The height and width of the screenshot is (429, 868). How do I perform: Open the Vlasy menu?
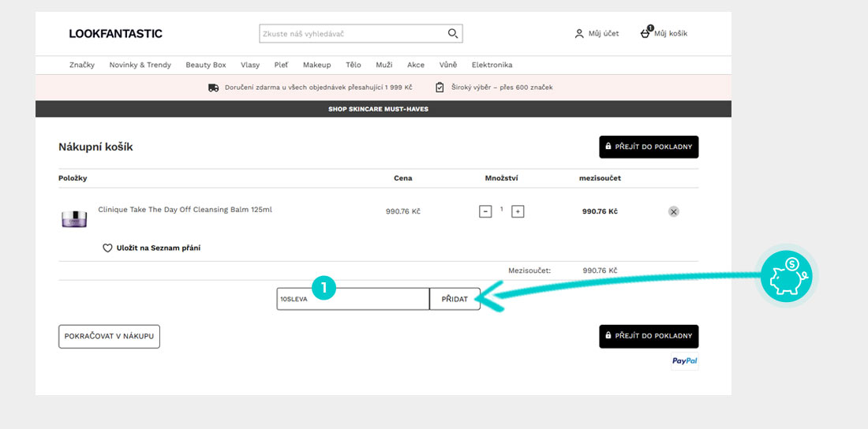pos(250,65)
